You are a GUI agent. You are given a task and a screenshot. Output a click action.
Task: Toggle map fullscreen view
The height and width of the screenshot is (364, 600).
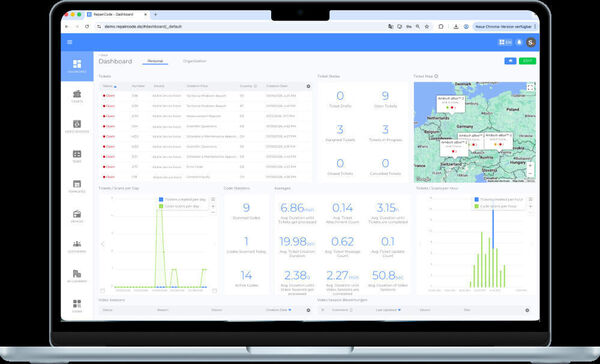pos(530,88)
